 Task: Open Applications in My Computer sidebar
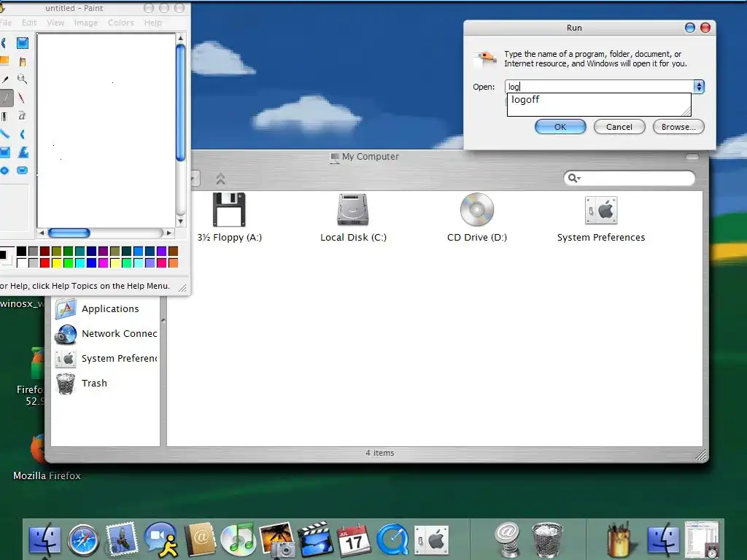[x=97, y=308]
